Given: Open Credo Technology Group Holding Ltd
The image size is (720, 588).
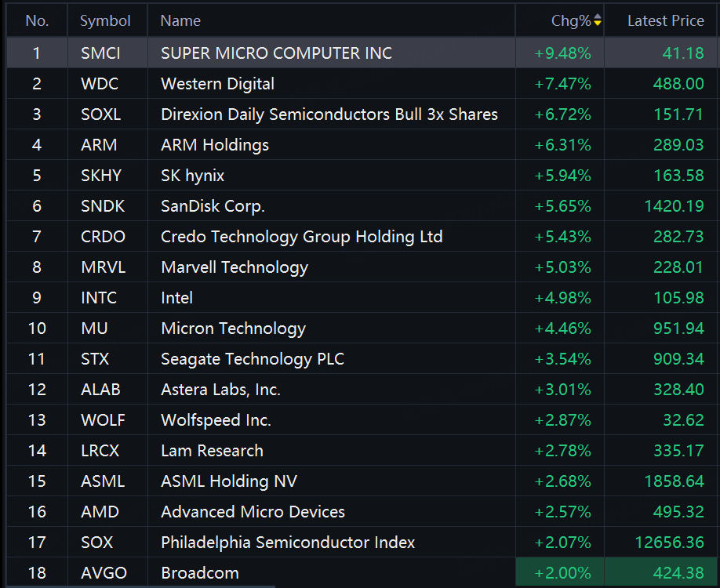Looking at the screenshot, I should [x=302, y=237].
